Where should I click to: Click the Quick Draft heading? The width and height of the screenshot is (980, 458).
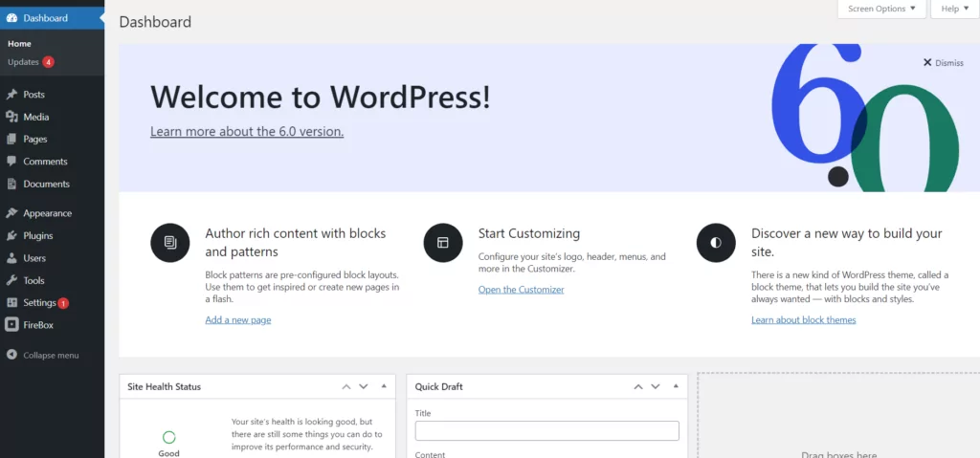[438, 387]
